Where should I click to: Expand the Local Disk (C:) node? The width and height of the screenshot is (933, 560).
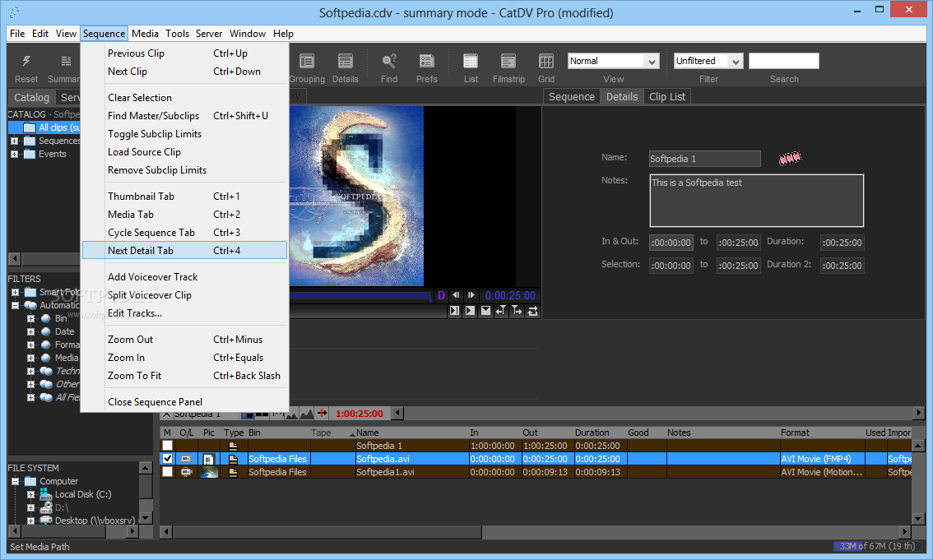pos(30,494)
